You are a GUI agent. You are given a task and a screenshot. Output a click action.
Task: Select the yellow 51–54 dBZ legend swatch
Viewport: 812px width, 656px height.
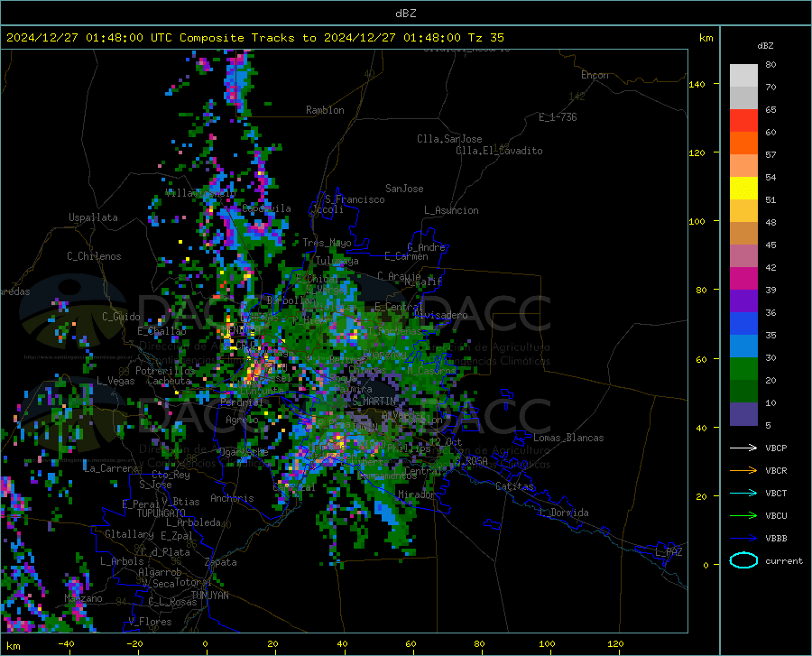point(743,189)
